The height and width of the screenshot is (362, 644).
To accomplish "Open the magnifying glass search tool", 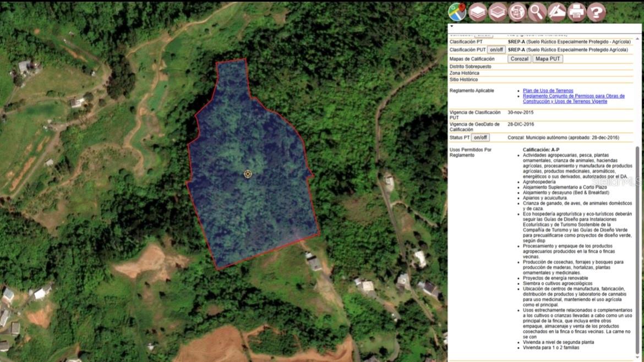I will pos(537,12).
